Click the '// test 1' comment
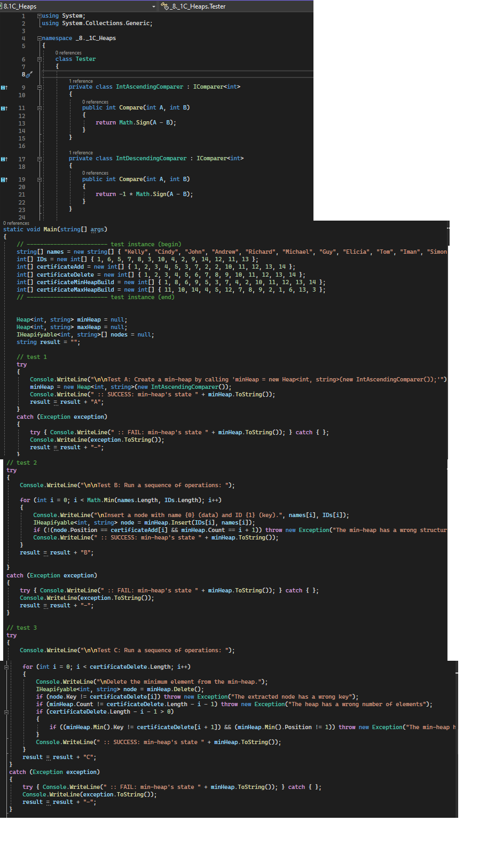This screenshot has height=868, width=479. point(32,357)
